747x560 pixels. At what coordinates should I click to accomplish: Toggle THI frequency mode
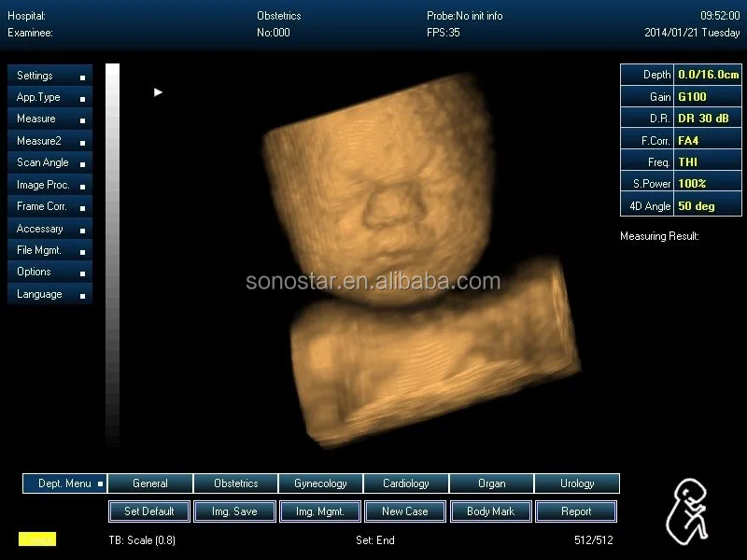(680, 161)
